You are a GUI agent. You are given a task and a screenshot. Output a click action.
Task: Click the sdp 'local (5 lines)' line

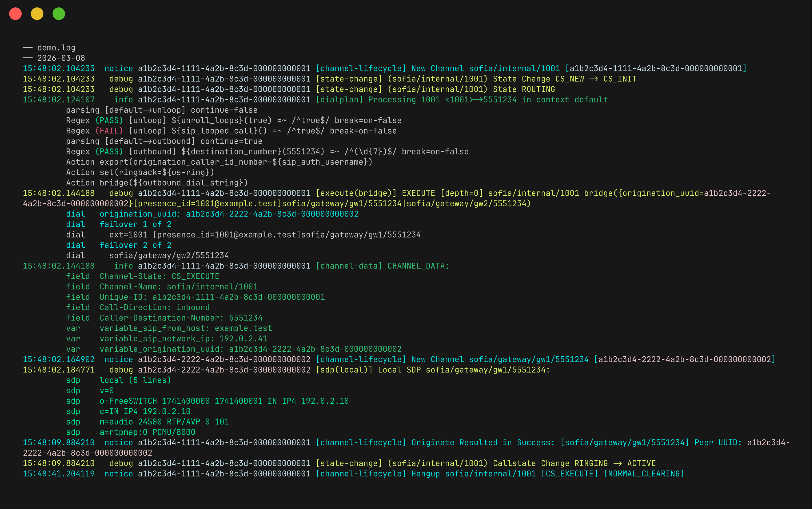tap(118, 381)
